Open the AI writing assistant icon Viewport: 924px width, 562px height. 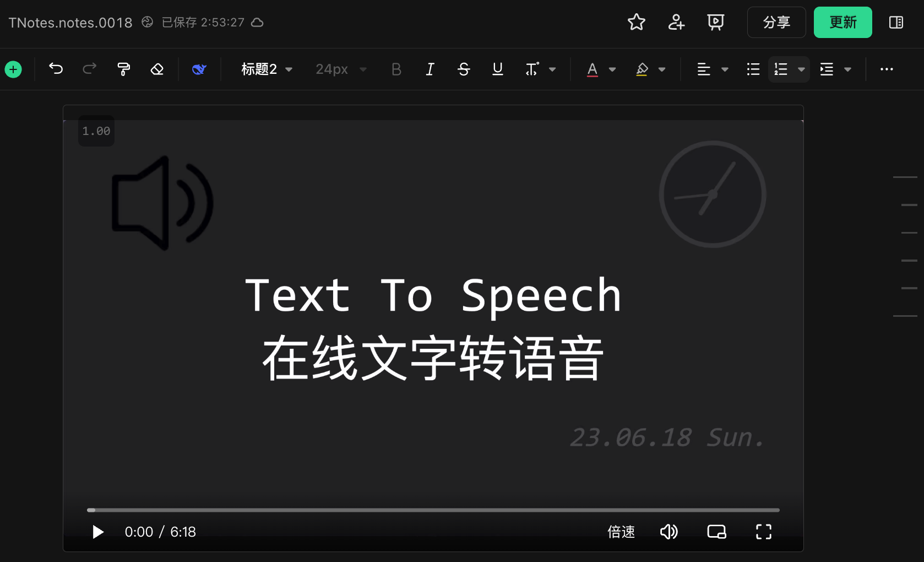199,69
